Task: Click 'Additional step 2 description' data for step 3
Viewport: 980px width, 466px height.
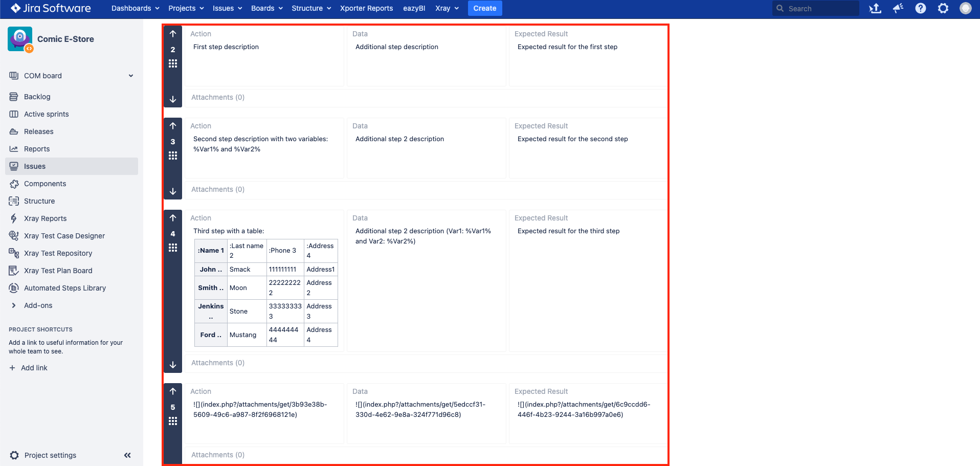Action: pos(399,139)
